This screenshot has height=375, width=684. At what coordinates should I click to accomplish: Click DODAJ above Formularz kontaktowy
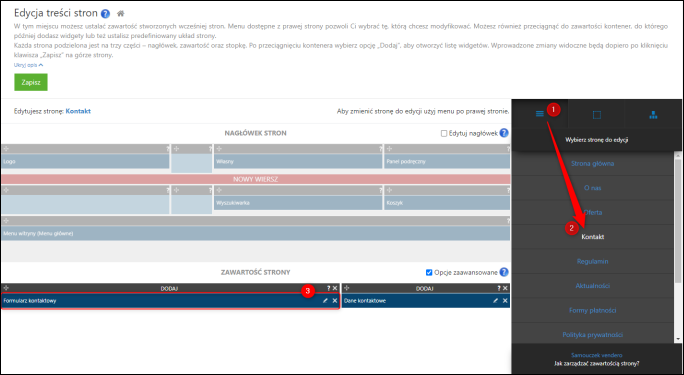coord(169,289)
